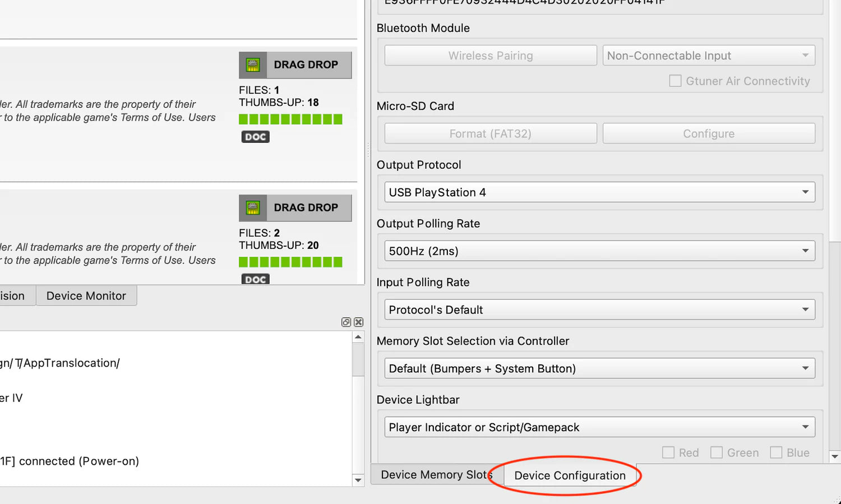
Task: Click the up arrow of the log panel scrollbar
Action: pos(358,337)
